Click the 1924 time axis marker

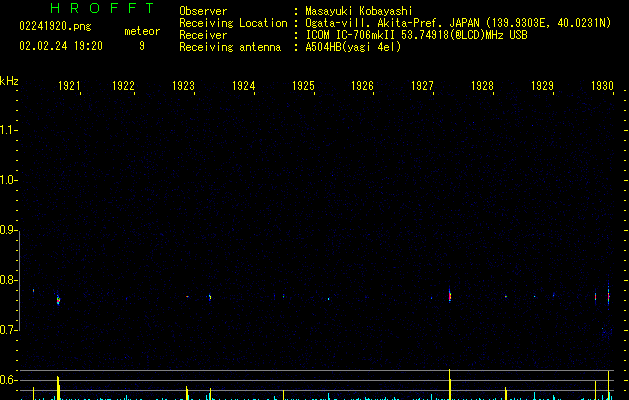click(x=243, y=86)
